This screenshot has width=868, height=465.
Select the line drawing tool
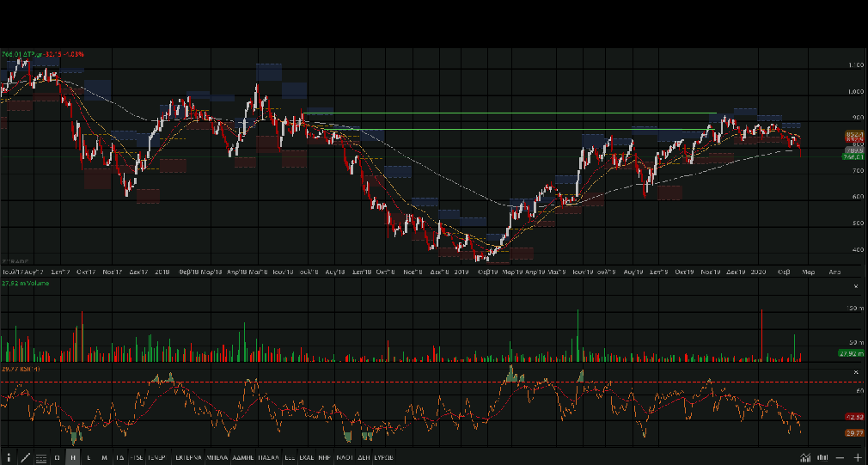(25, 457)
